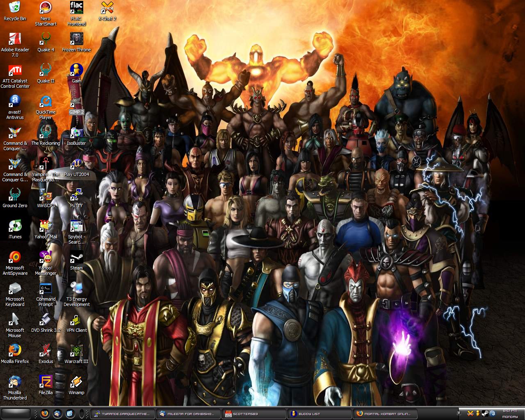Select the Quake 4 desktop shortcut
Viewport: 525px width, 420px height.
(46, 42)
